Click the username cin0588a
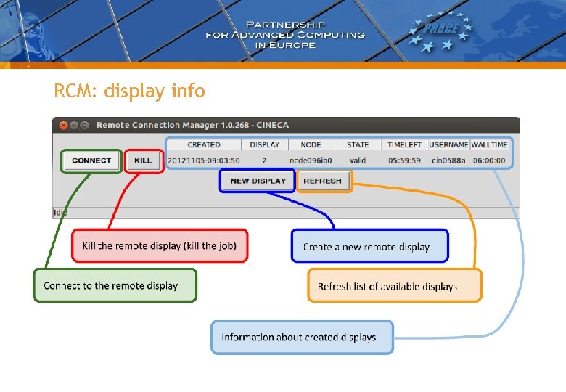The width and height of the screenshot is (566, 392). click(x=448, y=160)
